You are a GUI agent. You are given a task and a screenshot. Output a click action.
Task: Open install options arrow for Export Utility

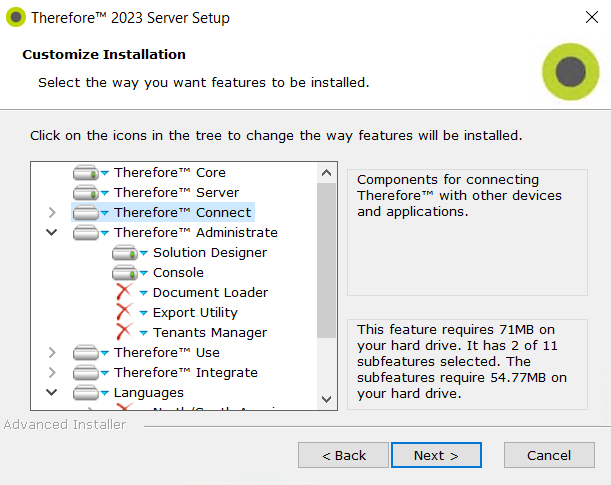click(143, 313)
